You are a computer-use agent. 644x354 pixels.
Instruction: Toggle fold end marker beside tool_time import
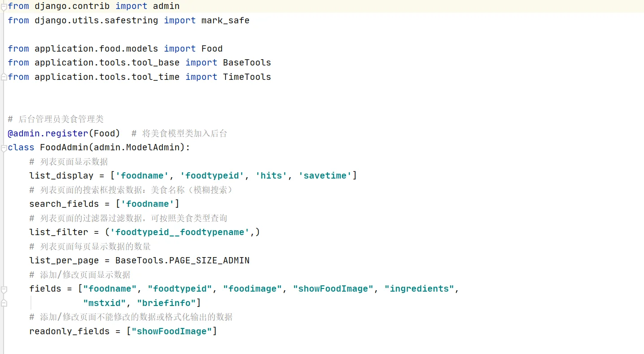(x=4, y=77)
